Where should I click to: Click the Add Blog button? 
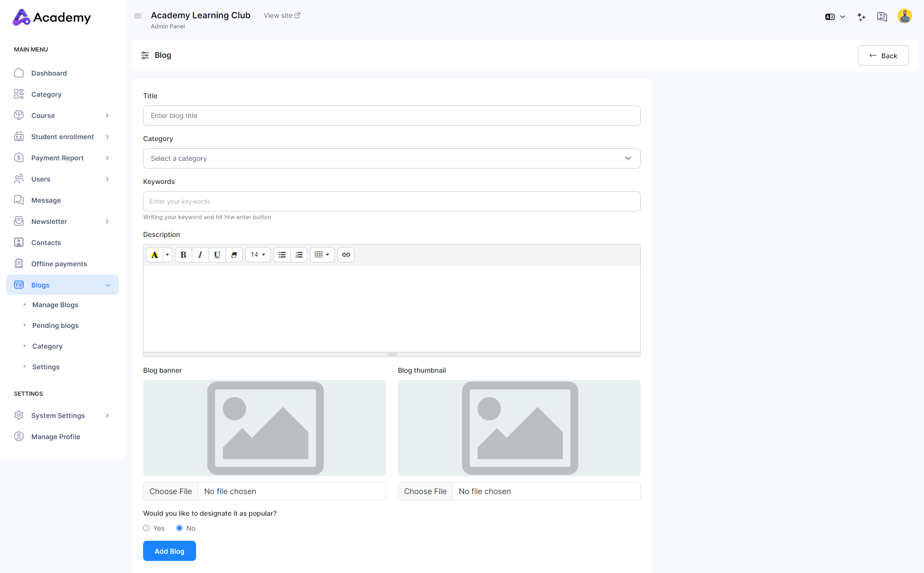(x=169, y=551)
